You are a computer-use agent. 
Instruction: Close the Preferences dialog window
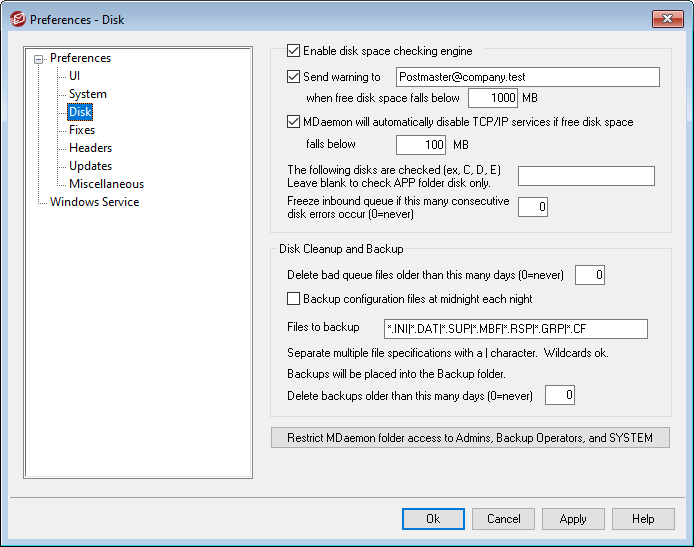pos(667,18)
